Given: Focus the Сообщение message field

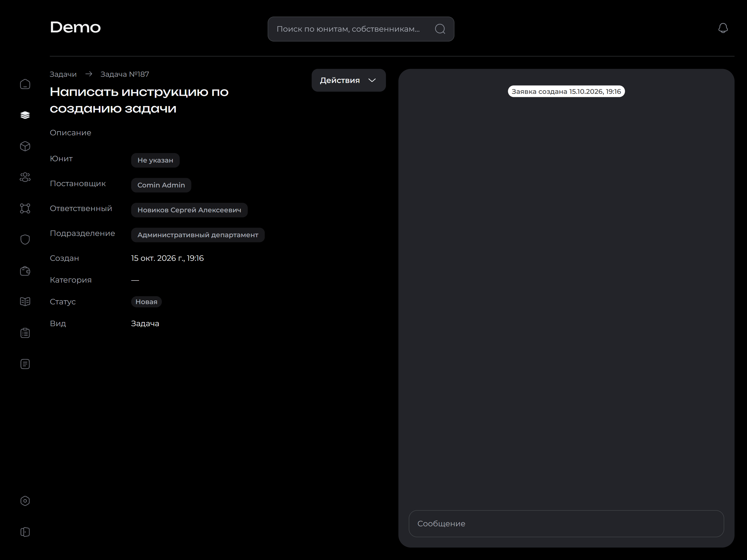Looking at the screenshot, I should coord(566,523).
